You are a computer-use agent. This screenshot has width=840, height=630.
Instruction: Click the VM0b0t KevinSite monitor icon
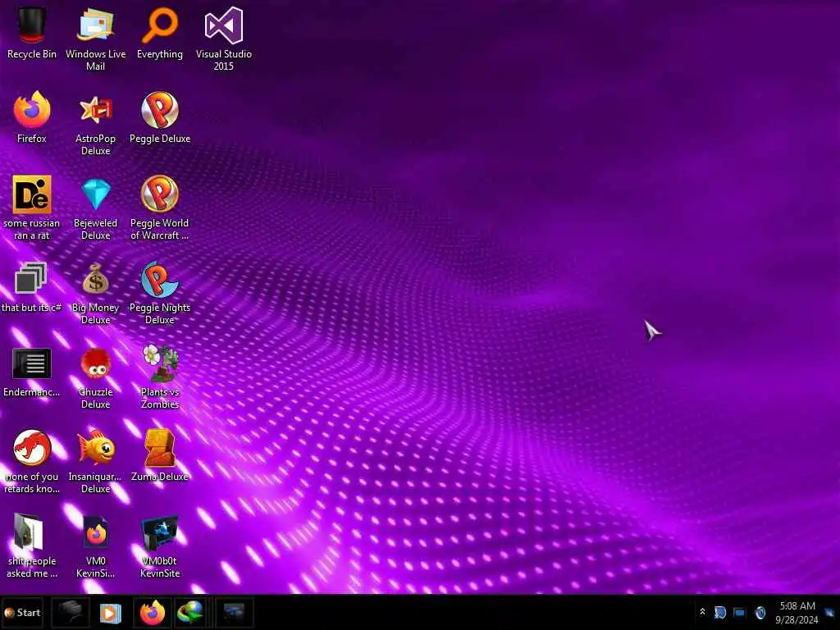coord(160,546)
